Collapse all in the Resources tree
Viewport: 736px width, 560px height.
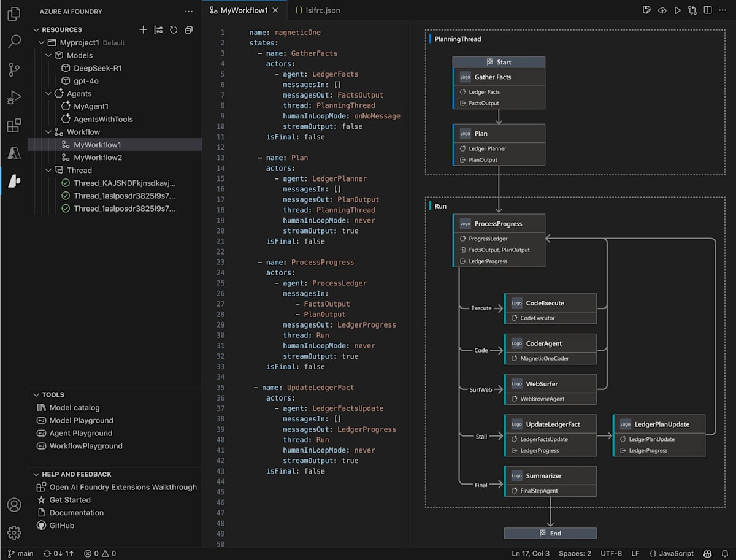click(x=188, y=29)
